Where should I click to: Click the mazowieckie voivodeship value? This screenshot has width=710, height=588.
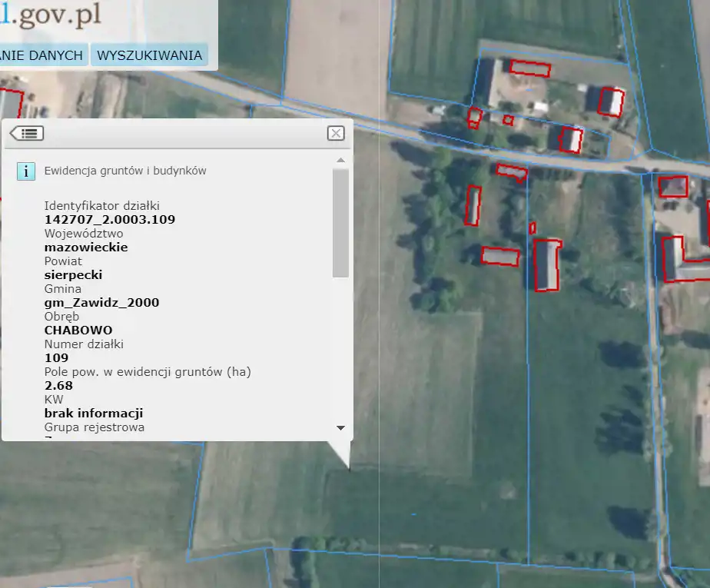pos(86,247)
